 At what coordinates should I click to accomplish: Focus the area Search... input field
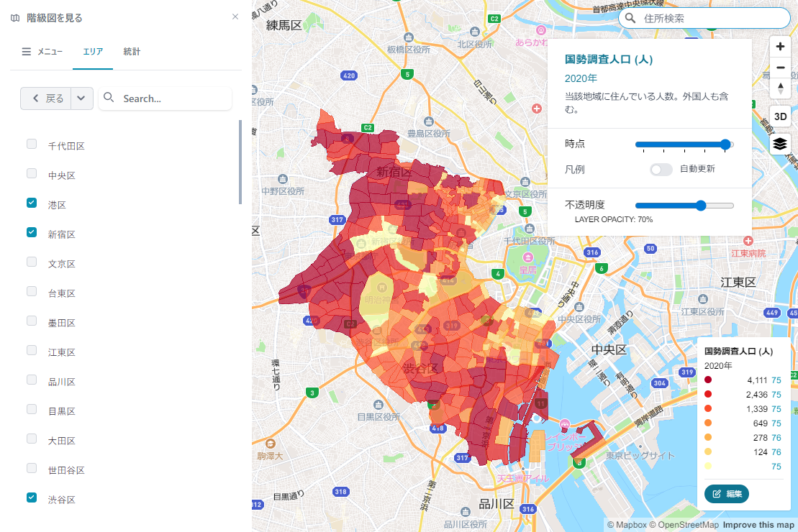(x=165, y=98)
